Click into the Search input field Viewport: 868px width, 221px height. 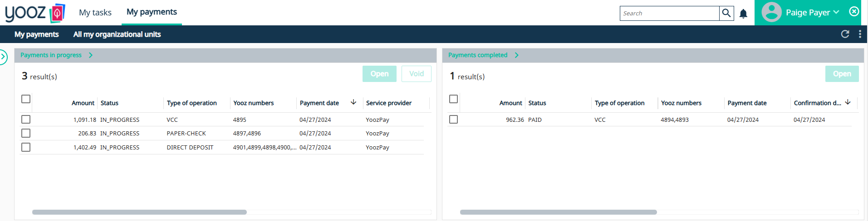click(x=669, y=14)
